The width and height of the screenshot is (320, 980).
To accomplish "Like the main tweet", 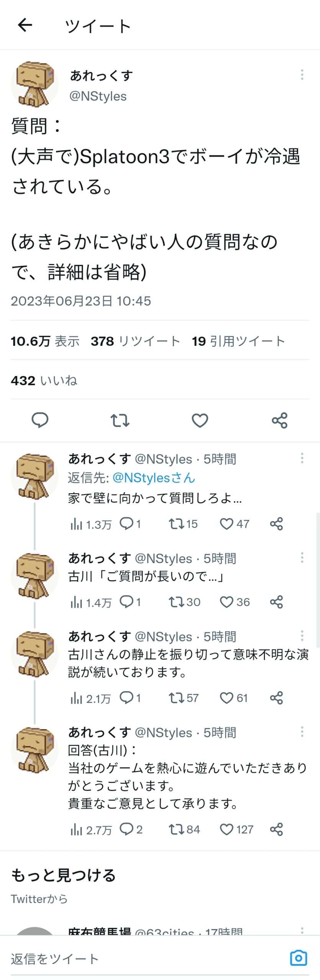I will 200,420.
